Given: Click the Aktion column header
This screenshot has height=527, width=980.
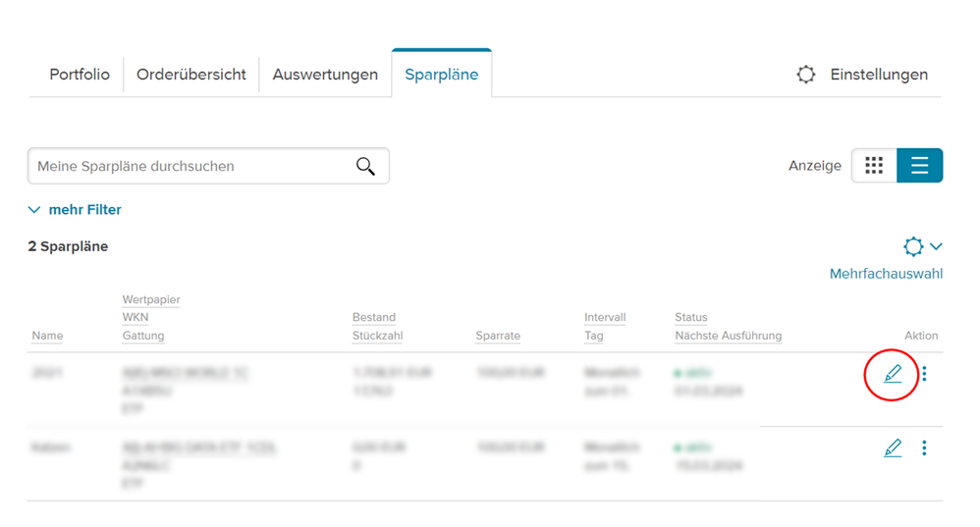Looking at the screenshot, I should 921,336.
